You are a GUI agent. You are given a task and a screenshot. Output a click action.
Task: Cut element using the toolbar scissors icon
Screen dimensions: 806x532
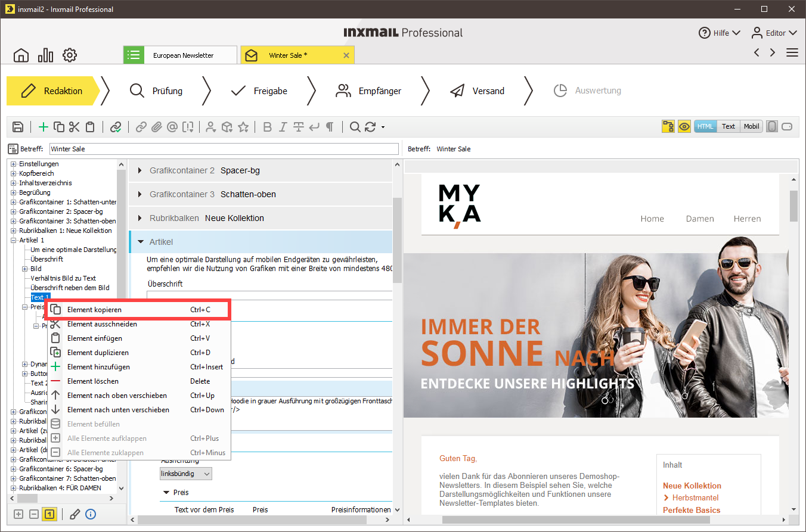pyautogui.click(x=74, y=126)
